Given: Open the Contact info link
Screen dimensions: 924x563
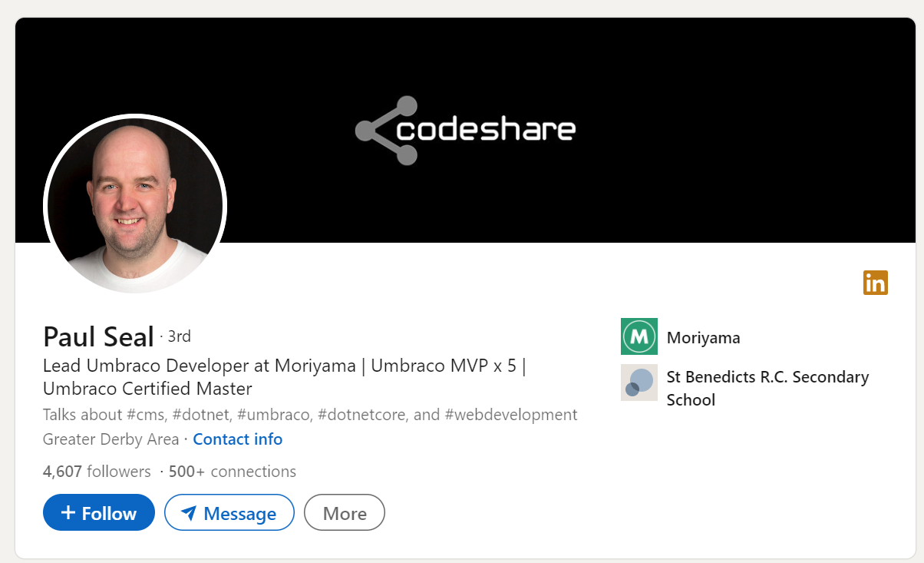Looking at the screenshot, I should (237, 439).
